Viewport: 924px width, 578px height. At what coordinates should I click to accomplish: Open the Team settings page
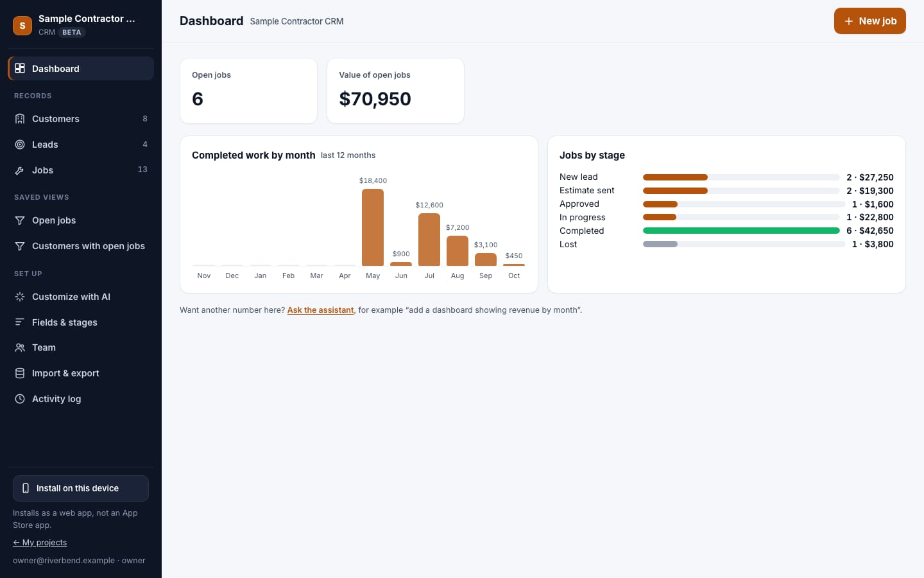tap(81, 347)
